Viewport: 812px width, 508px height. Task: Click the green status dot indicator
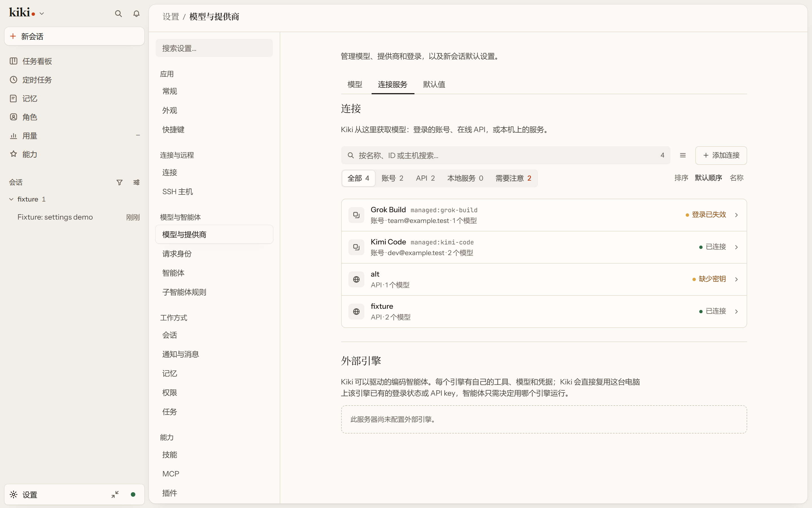[x=133, y=494]
